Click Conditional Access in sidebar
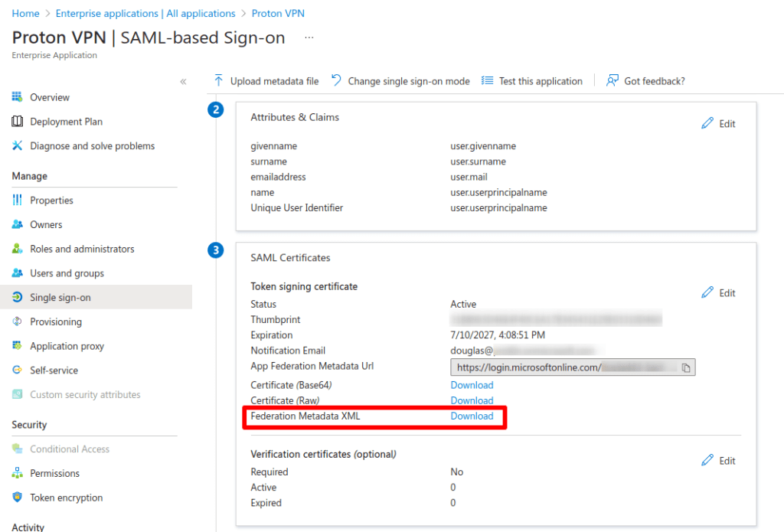This screenshot has width=784, height=532. pos(70,449)
